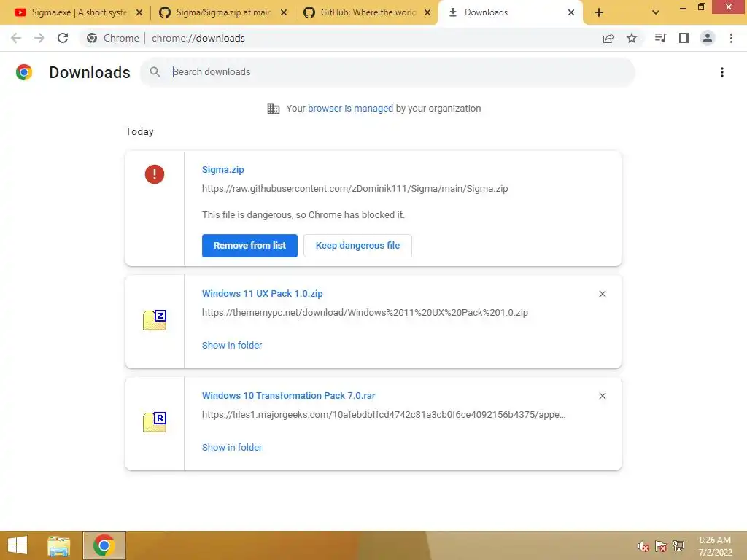Open the profile avatar button
Viewport: 747px width, 560px height.
pos(708,38)
